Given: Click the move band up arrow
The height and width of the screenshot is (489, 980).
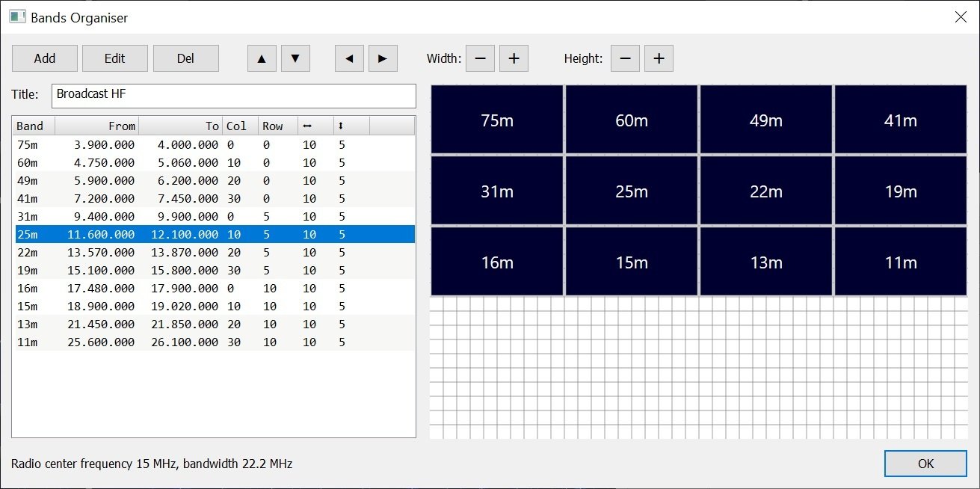Looking at the screenshot, I should click(x=261, y=58).
